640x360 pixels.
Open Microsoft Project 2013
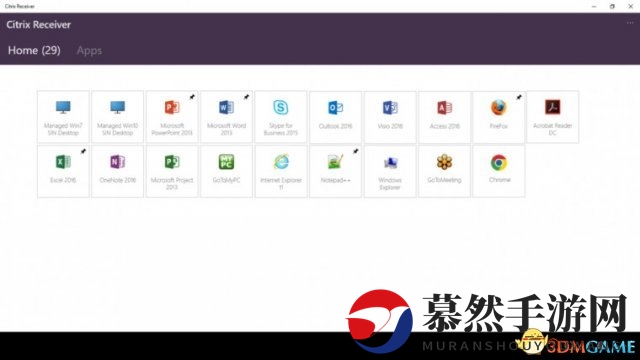click(172, 171)
